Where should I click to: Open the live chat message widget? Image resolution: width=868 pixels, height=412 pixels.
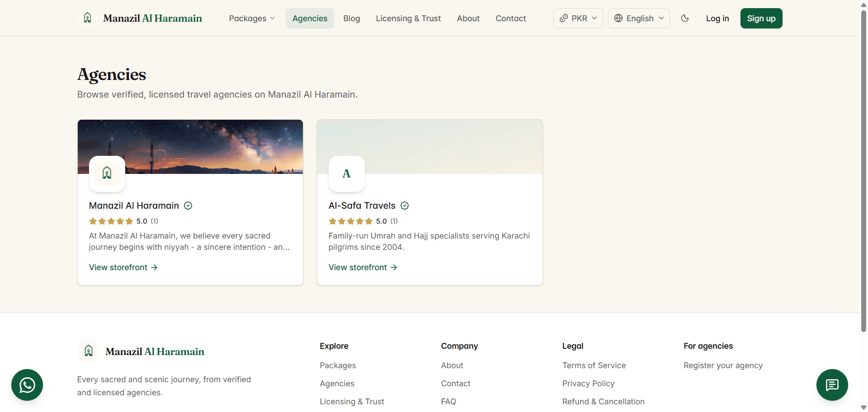click(x=832, y=385)
